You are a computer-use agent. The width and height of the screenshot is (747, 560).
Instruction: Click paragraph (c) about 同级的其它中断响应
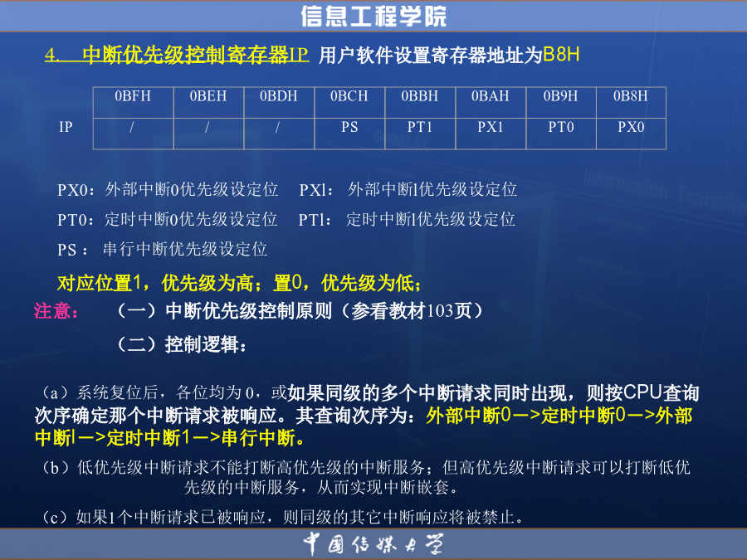pyautogui.click(x=282, y=518)
